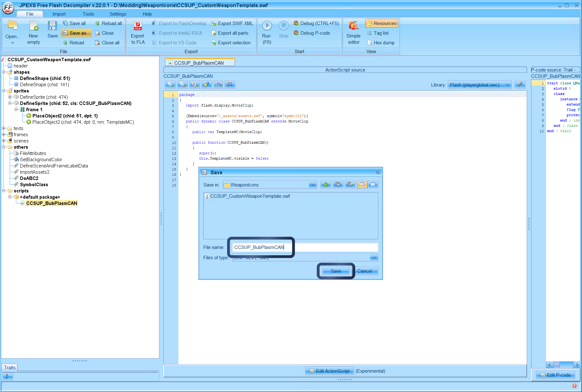Click the Edit ActionScript button
Image resolution: width=582 pixels, height=392 pixels.
pos(329,371)
